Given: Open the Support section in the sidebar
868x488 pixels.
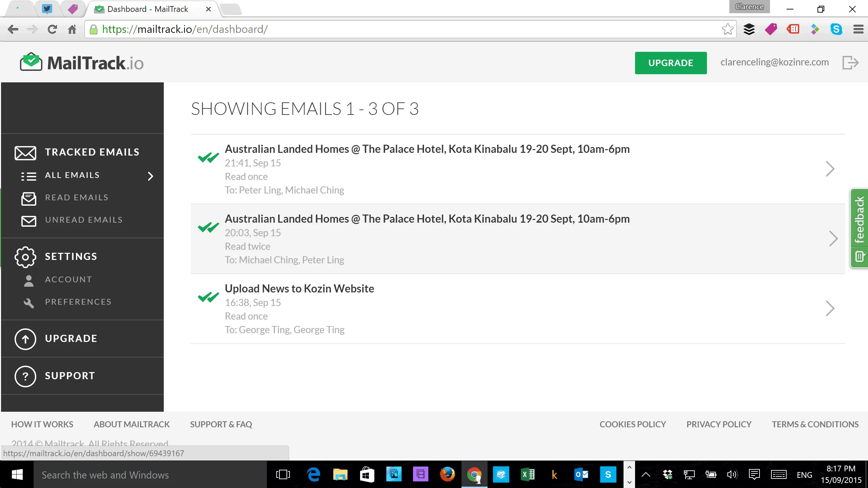Looking at the screenshot, I should 70,376.
